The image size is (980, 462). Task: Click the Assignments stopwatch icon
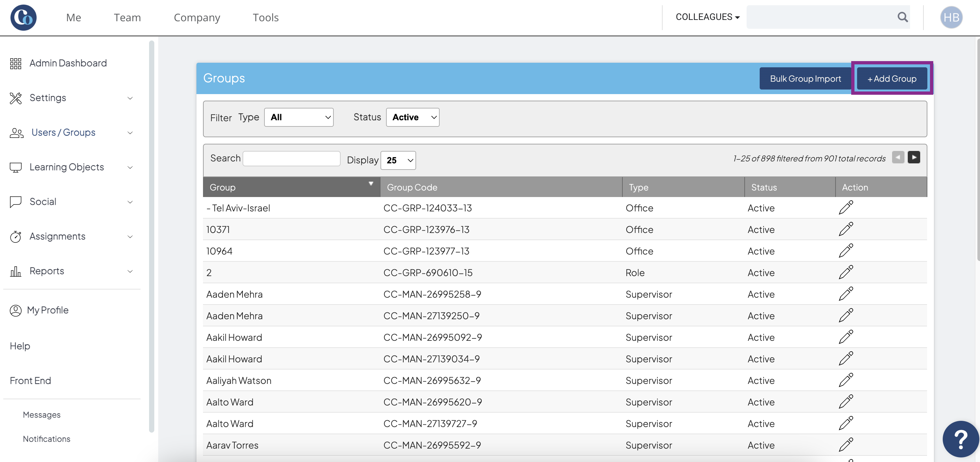point(16,237)
